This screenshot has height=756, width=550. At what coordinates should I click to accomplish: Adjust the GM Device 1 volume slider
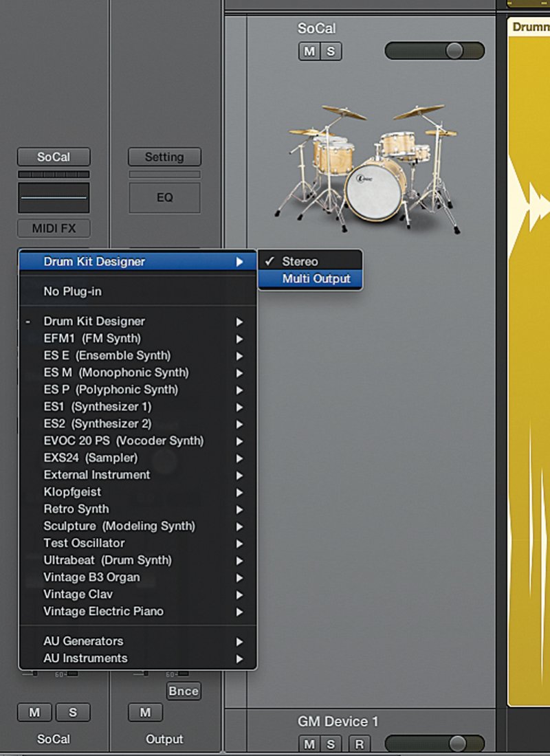point(434,743)
